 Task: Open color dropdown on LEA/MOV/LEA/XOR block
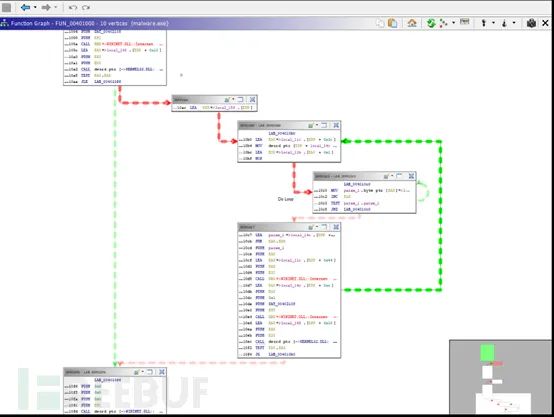point(317,125)
